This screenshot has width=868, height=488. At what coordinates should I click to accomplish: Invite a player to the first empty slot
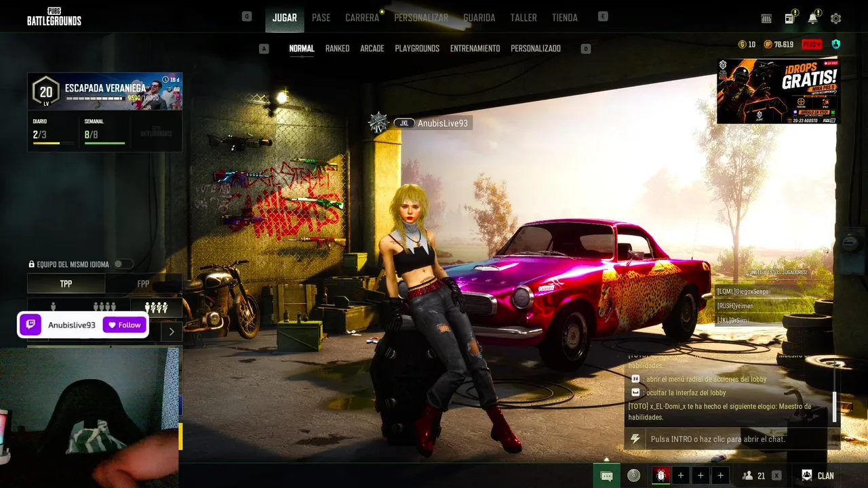(x=681, y=475)
